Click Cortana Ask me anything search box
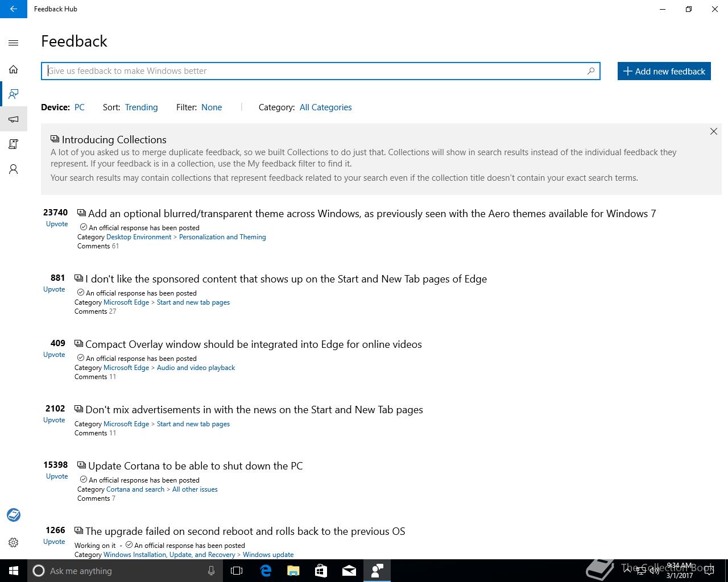Viewport: 728px width, 582px height. click(x=124, y=571)
